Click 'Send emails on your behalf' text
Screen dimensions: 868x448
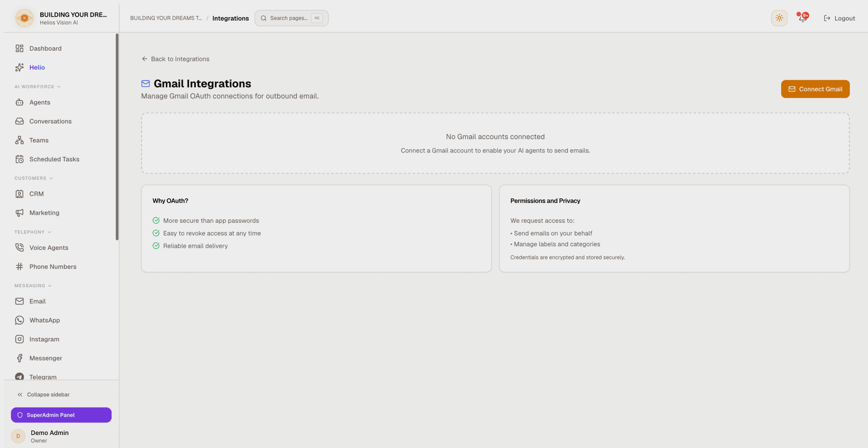(553, 233)
